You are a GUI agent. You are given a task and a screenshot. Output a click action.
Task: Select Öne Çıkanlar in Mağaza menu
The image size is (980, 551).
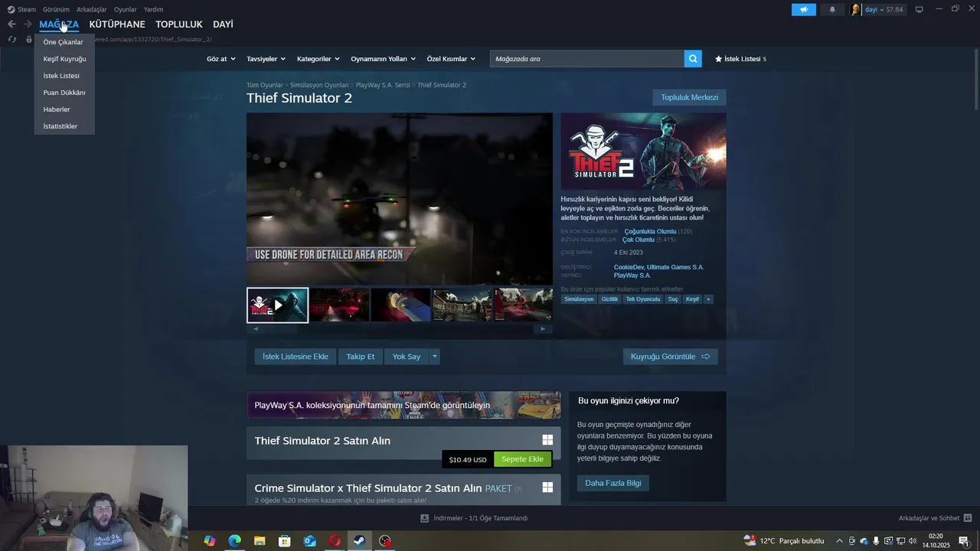63,42
